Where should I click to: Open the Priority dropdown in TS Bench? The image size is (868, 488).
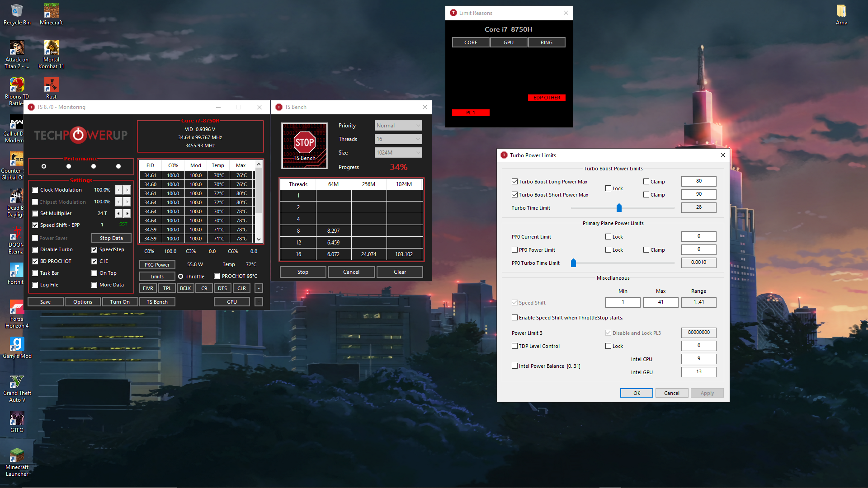(x=398, y=126)
